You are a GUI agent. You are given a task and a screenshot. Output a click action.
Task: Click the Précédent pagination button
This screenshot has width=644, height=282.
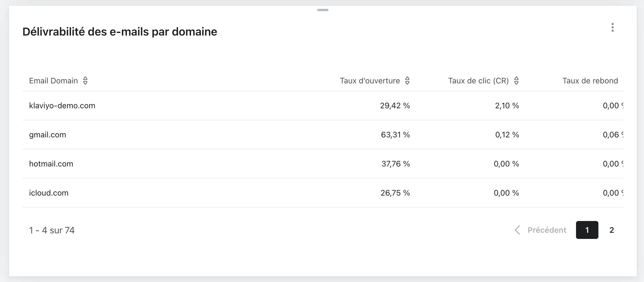547,230
